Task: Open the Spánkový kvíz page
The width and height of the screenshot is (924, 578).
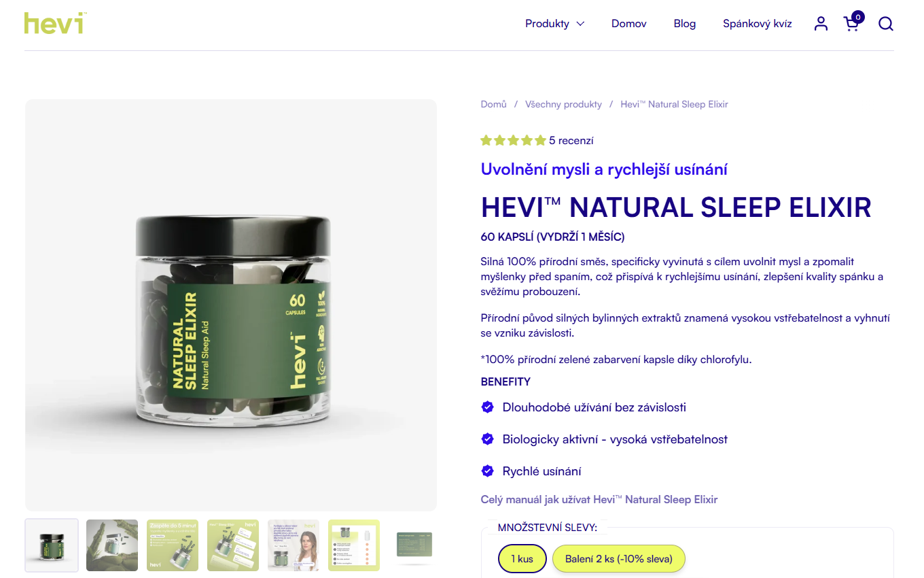Action: tap(758, 24)
